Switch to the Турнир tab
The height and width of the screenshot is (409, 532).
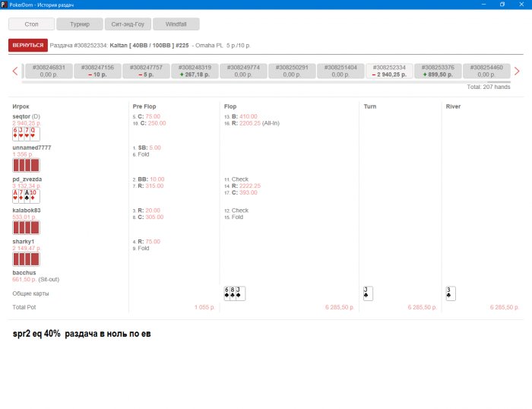point(80,24)
